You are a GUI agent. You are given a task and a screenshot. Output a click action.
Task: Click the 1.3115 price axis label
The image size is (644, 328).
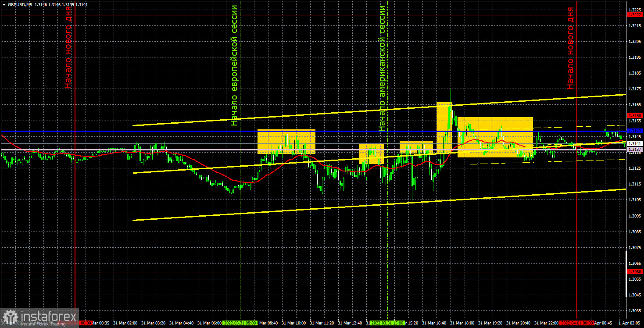click(635, 184)
